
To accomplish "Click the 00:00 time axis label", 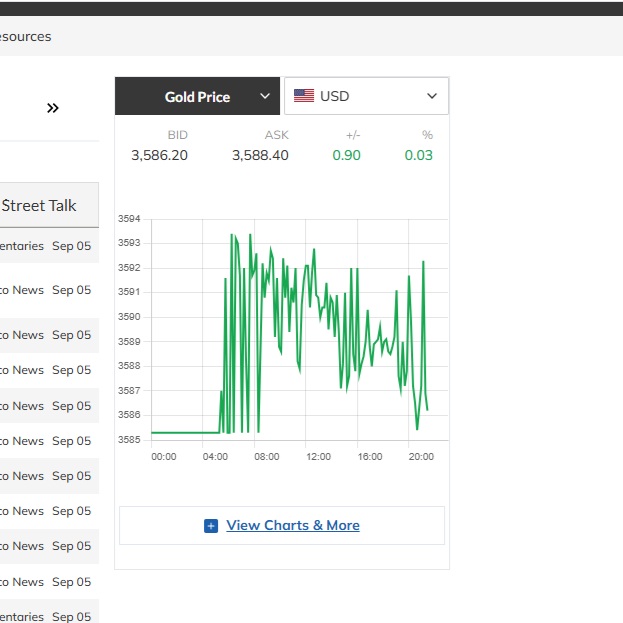I will (x=164, y=457).
